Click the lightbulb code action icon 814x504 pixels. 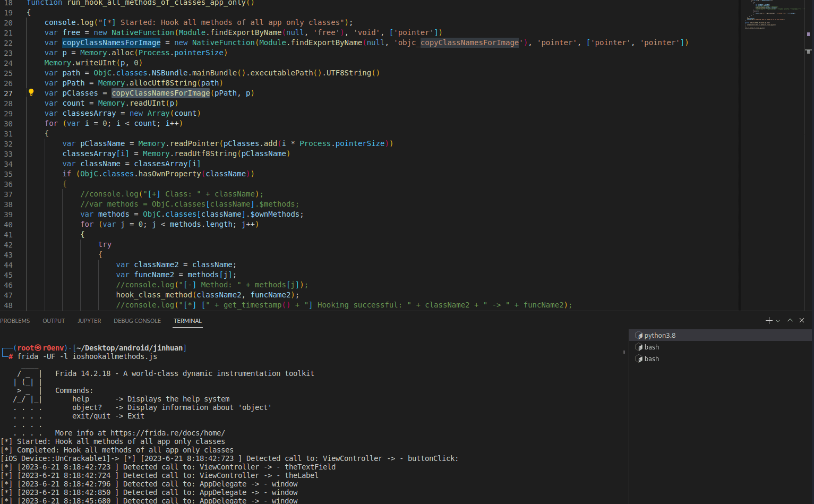pos(31,92)
